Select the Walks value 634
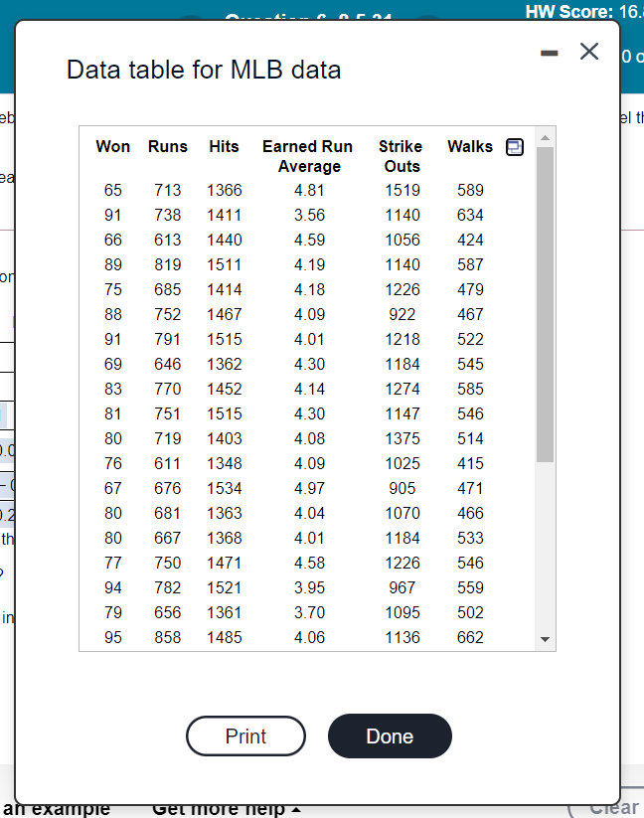The image size is (644, 818). tap(470, 215)
